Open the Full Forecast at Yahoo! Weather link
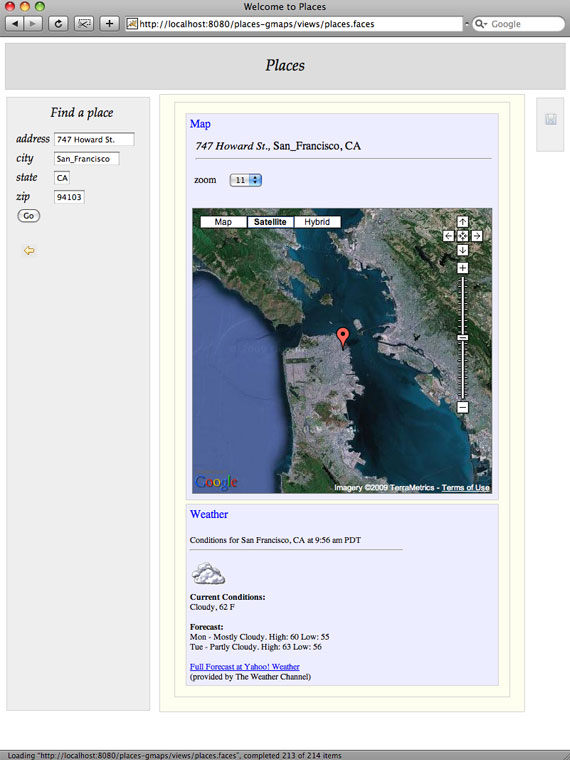Screen dimensions: 570x760 245,667
